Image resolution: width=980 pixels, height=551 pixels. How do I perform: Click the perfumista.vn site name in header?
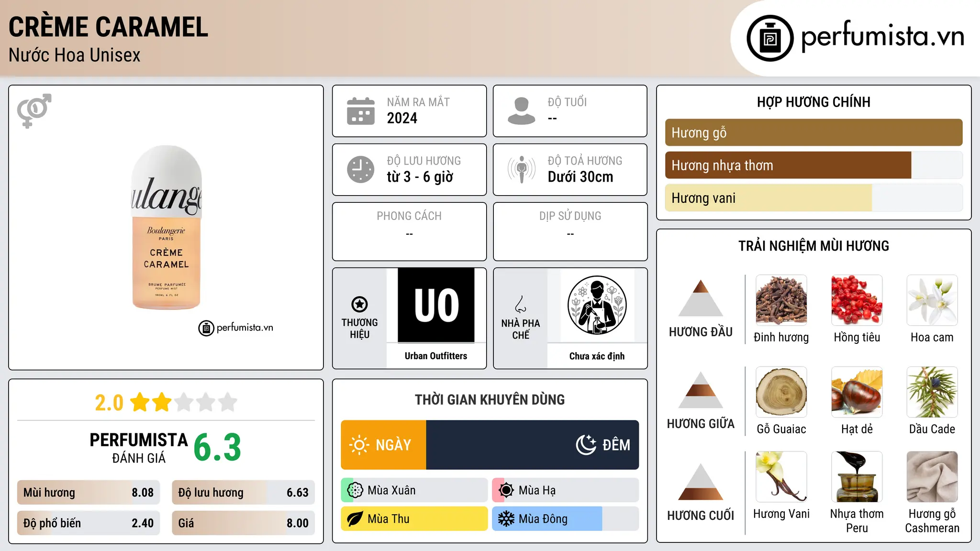[x=882, y=36]
